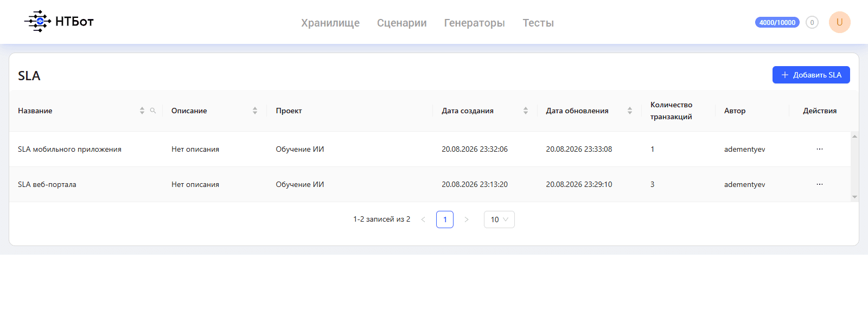Click the Количество транзакций column header
Viewport: 868px width, 336px height.
672,111
